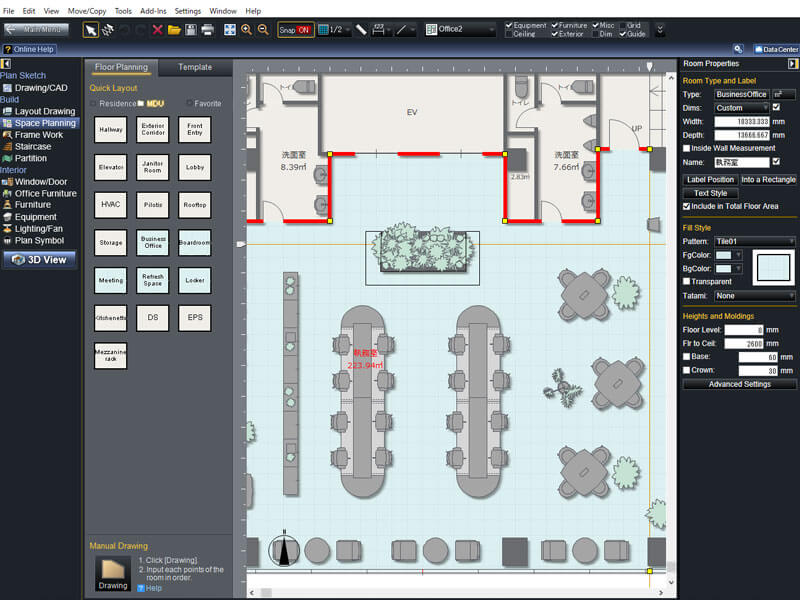Image resolution: width=800 pixels, height=600 pixels.
Task: Click the Advanced Settings button
Action: point(739,384)
